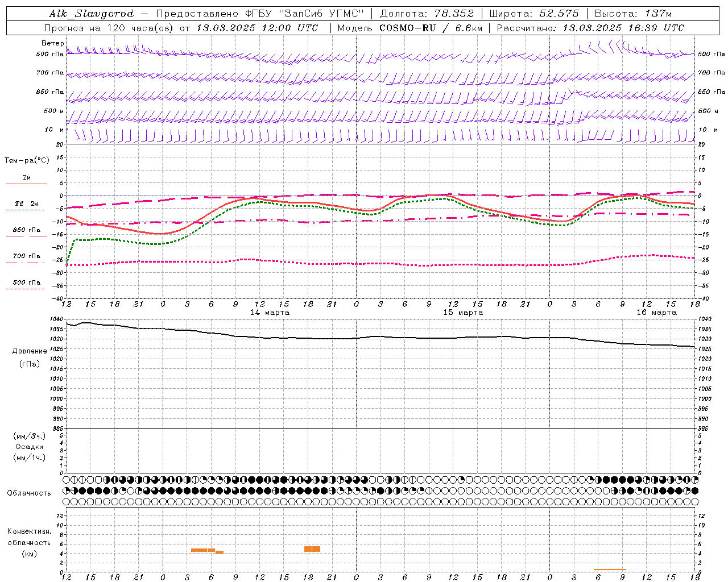
Task: Click the elevation text Высота: 137м
Action: 634,14
